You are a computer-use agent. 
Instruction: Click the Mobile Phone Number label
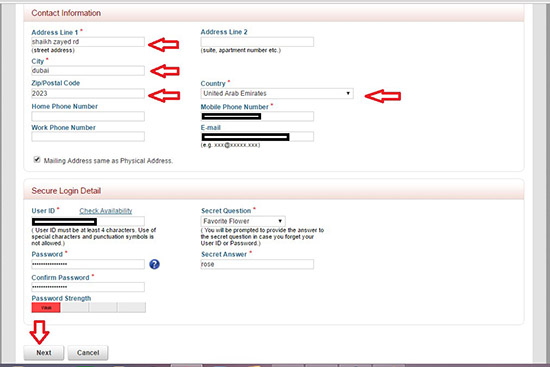234,107
